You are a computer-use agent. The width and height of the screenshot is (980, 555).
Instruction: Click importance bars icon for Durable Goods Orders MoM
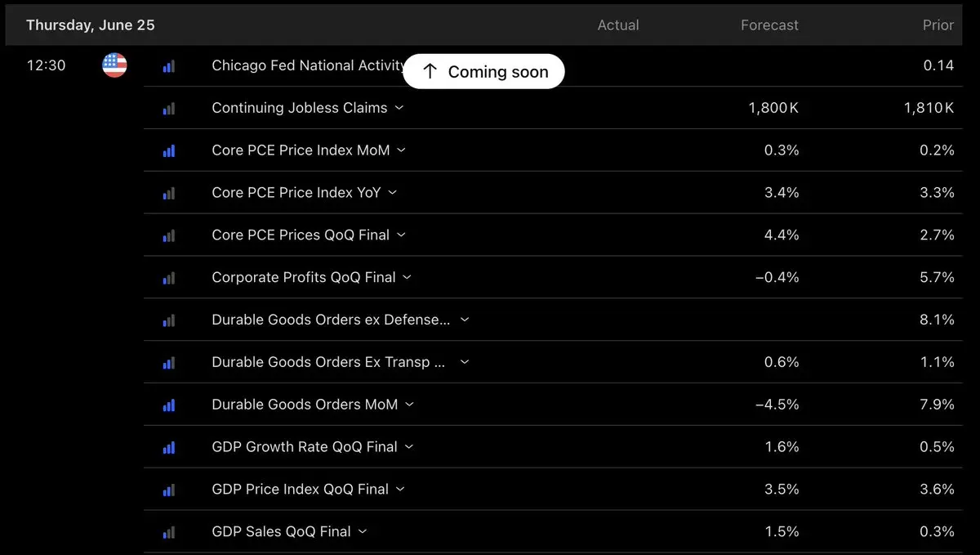coord(169,405)
